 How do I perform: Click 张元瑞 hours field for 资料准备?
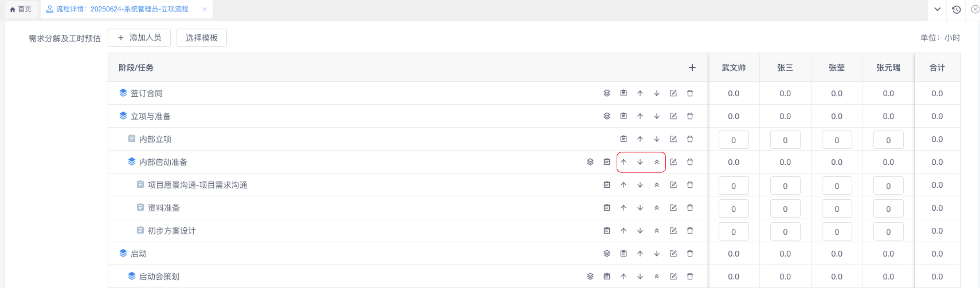pyautogui.click(x=888, y=208)
